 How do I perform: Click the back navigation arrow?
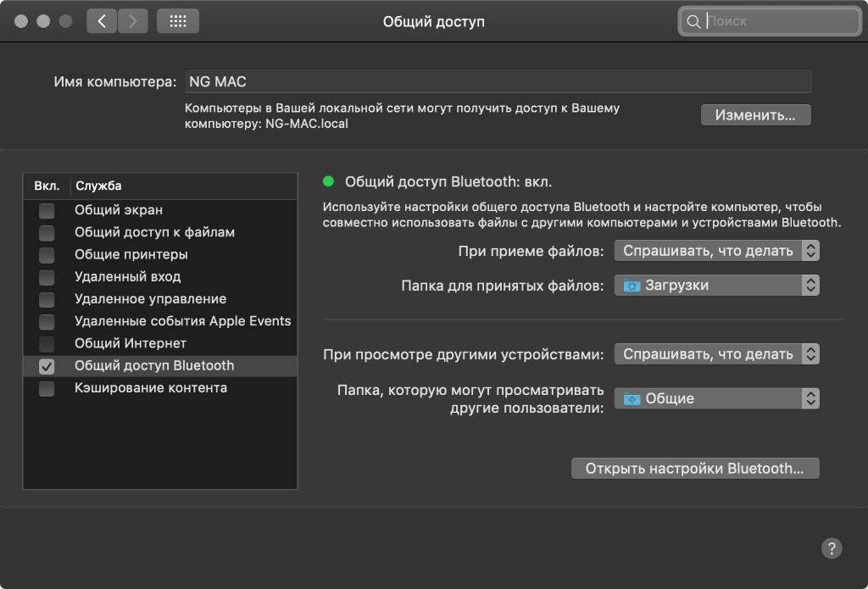tap(102, 21)
